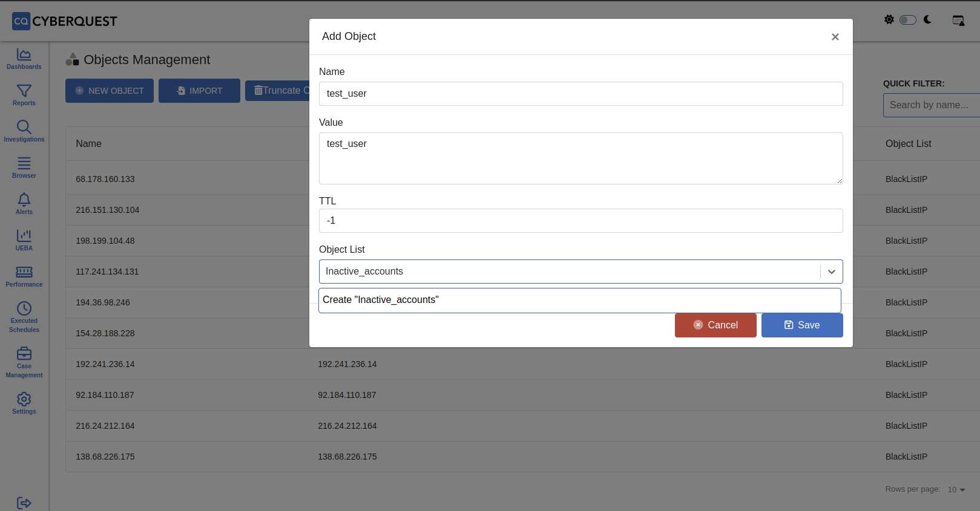Close the Add Object dialog
Image resolution: width=980 pixels, height=511 pixels.
[835, 37]
